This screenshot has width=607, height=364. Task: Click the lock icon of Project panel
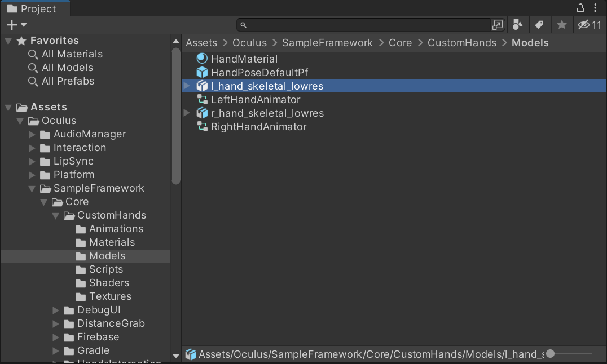point(580,8)
